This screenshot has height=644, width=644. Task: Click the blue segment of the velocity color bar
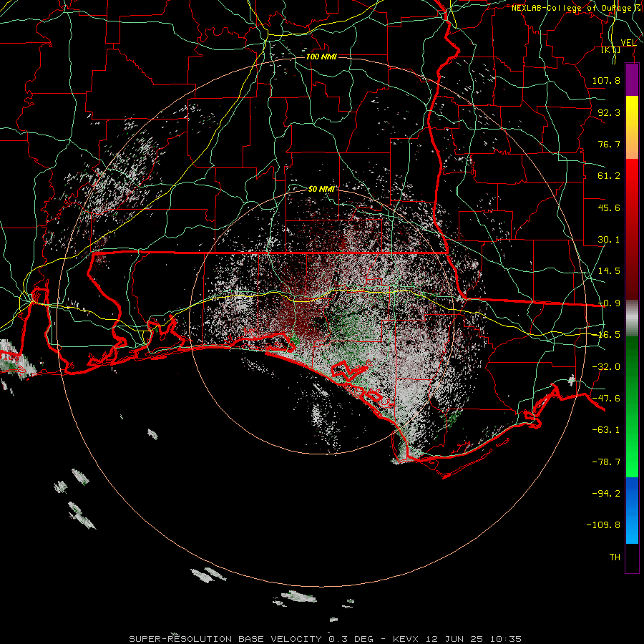pyautogui.click(x=632, y=510)
